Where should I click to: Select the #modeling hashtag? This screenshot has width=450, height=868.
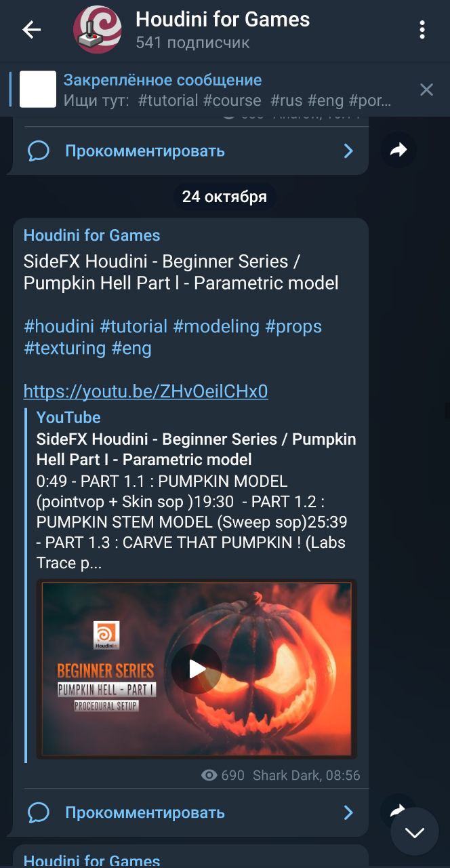(x=216, y=326)
